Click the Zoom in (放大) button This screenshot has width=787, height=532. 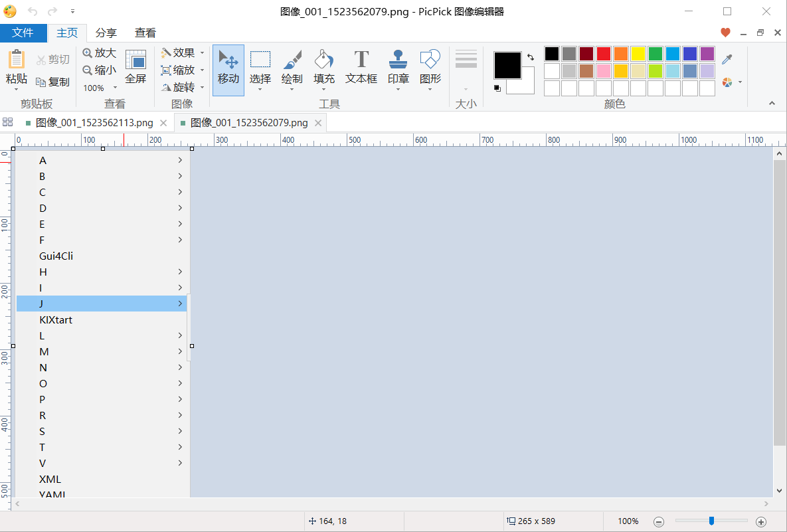[100, 52]
